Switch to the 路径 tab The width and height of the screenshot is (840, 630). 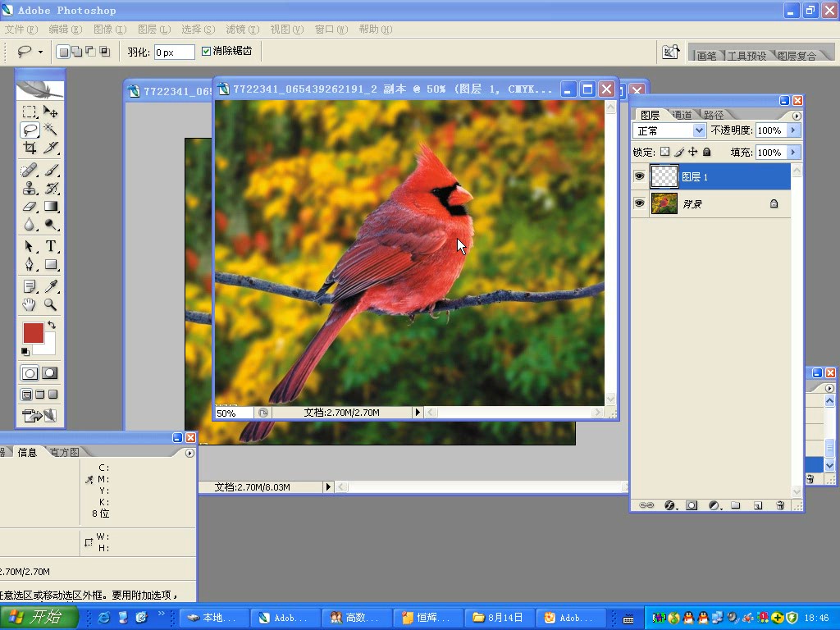[713, 115]
